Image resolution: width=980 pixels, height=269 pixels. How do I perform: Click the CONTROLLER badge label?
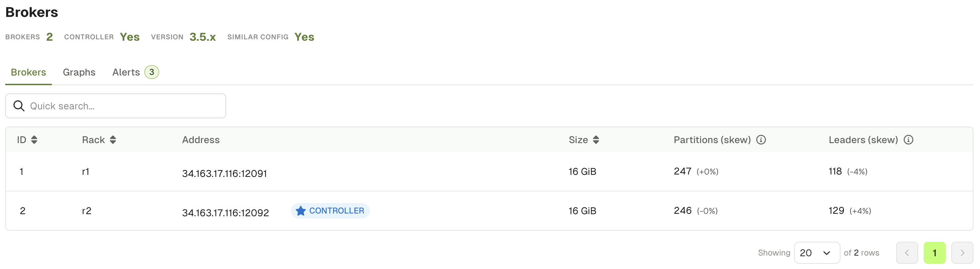(336, 210)
